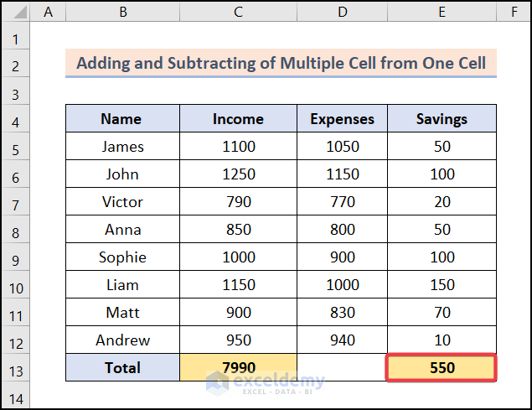Click the title cell 'Adding and Subtracting of Multiple Cell'
This screenshot has height=410, width=532.
point(281,63)
